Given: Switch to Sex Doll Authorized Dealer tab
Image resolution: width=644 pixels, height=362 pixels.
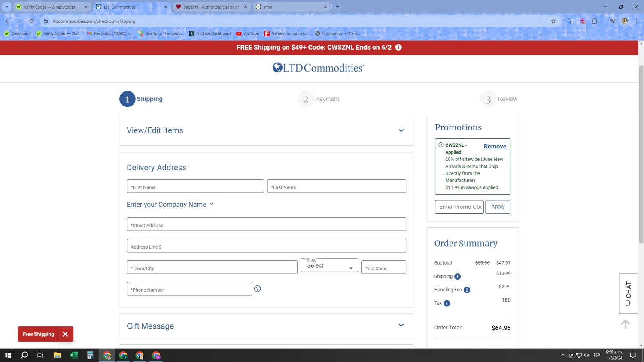Looking at the screenshot, I should pos(211,7).
